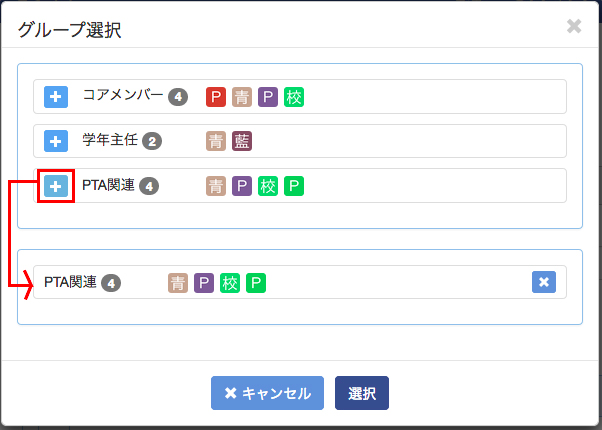Click member count badge next to 学年主任
Image resolution: width=602 pixels, height=430 pixels.
pos(152,141)
